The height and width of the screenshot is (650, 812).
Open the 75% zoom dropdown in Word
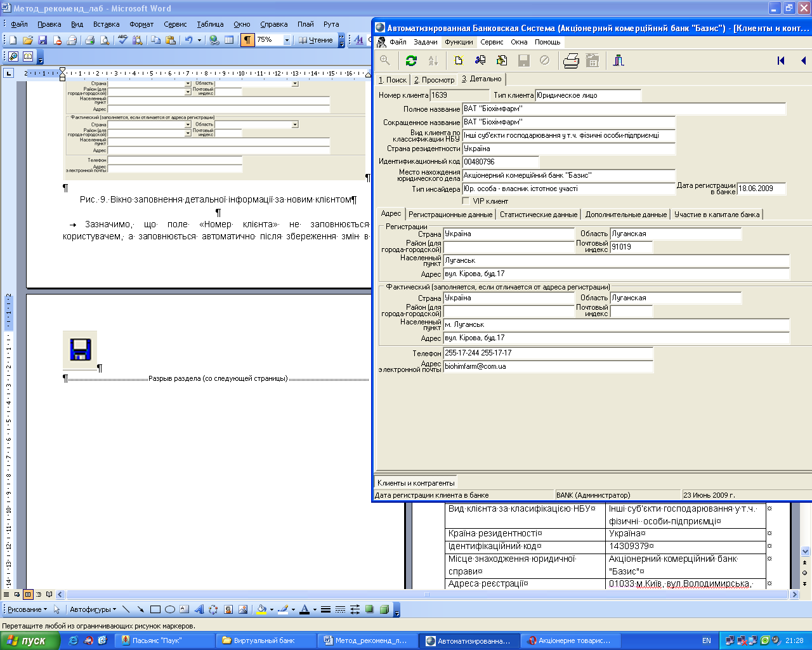pos(287,40)
